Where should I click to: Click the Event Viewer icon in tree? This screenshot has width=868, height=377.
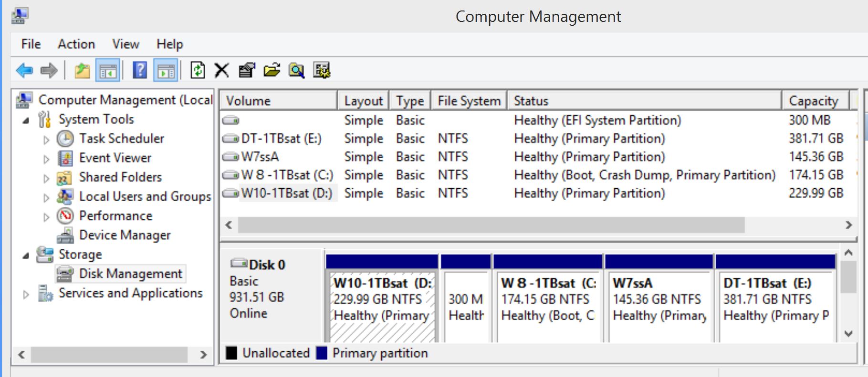point(65,158)
